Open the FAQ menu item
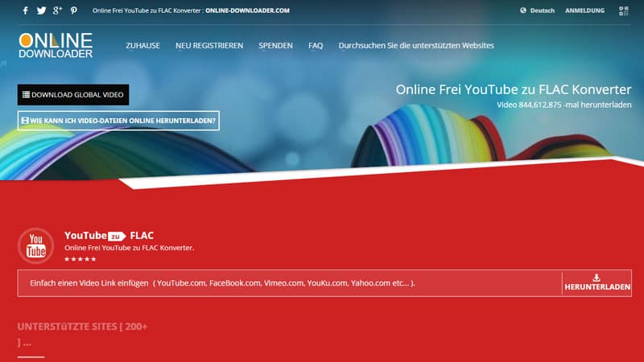The image size is (644, 362). click(x=316, y=46)
